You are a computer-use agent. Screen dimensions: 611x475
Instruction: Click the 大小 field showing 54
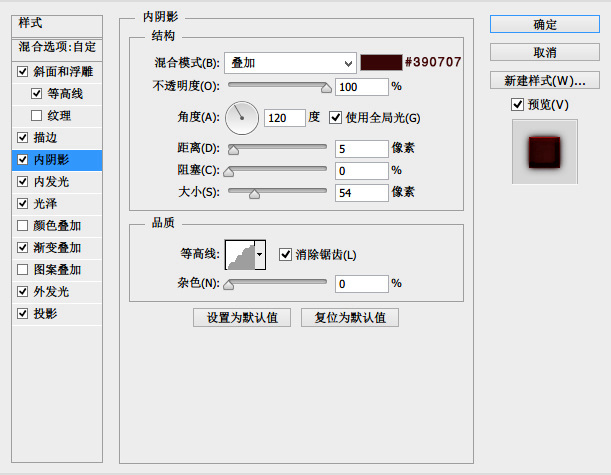[362, 193]
